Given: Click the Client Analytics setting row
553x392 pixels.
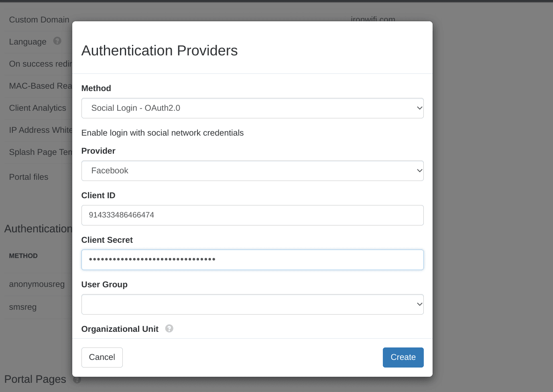Looking at the screenshot, I should click(37, 108).
